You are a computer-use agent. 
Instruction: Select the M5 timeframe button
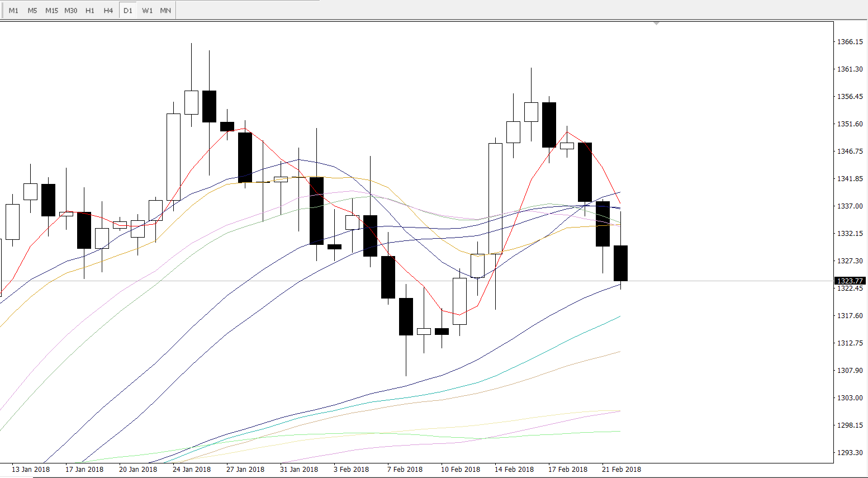tap(32, 11)
